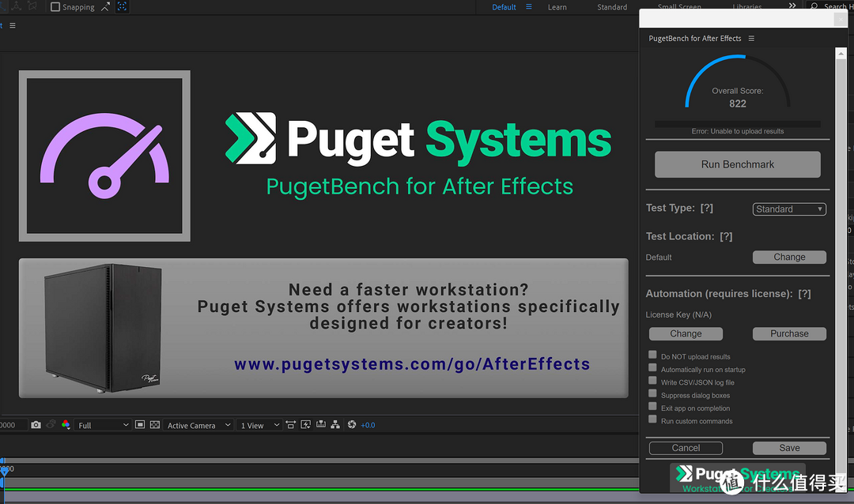This screenshot has width=854, height=504.
Task: Click the Search Help magnifier icon
Action: 814,6
